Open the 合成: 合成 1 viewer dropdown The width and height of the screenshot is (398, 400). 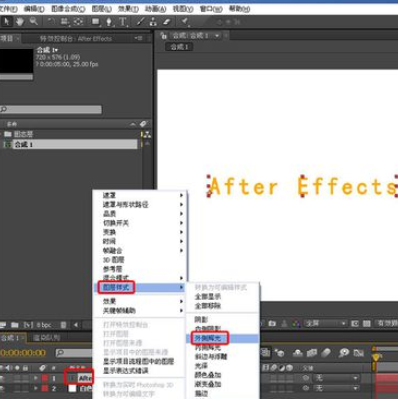point(217,35)
